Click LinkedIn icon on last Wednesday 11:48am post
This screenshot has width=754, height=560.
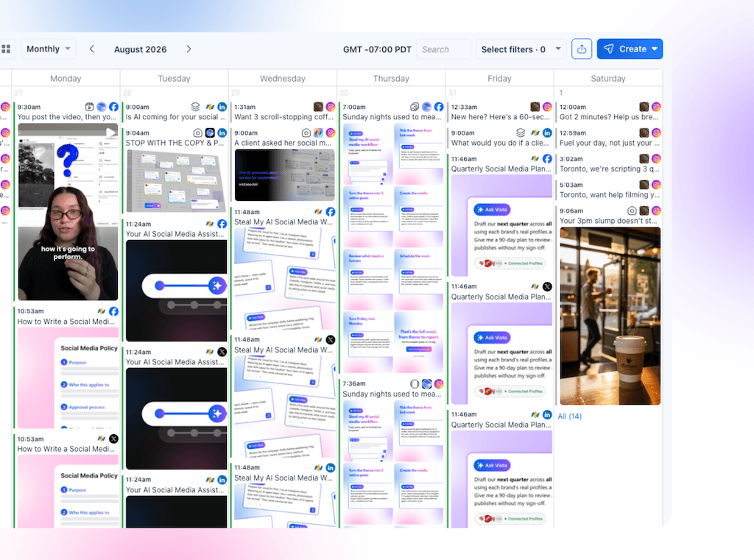(331, 468)
